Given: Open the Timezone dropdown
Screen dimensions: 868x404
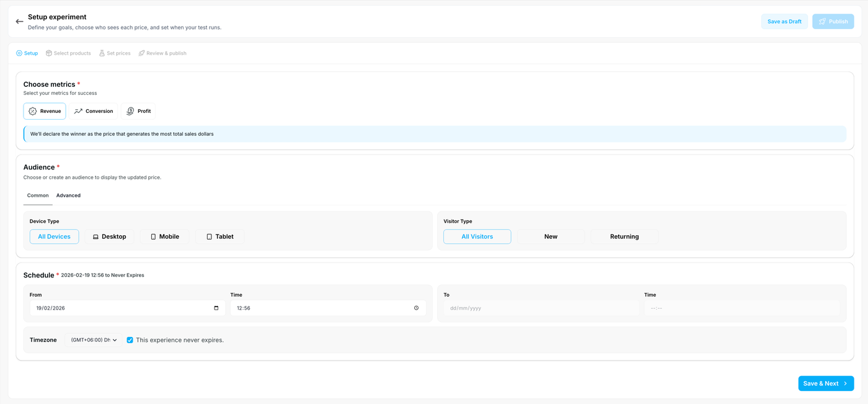Looking at the screenshot, I should click(x=93, y=340).
